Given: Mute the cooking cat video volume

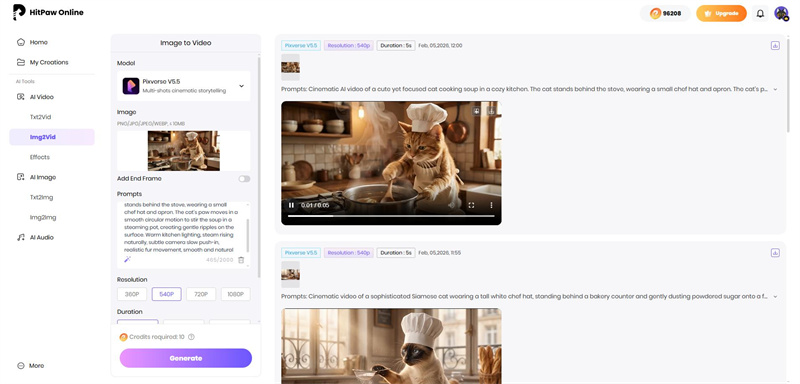Looking at the screenshot, I should click(451, 205).
